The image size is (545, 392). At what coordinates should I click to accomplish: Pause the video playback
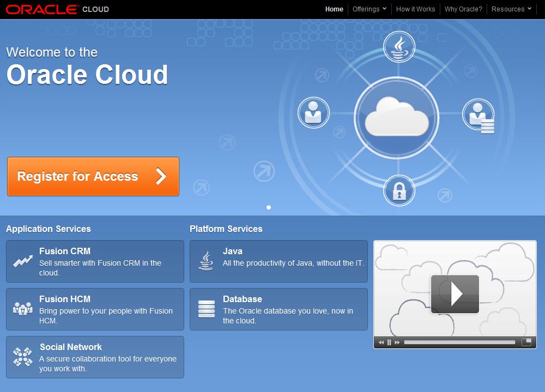pyautogui.click(x=389, y=342)
